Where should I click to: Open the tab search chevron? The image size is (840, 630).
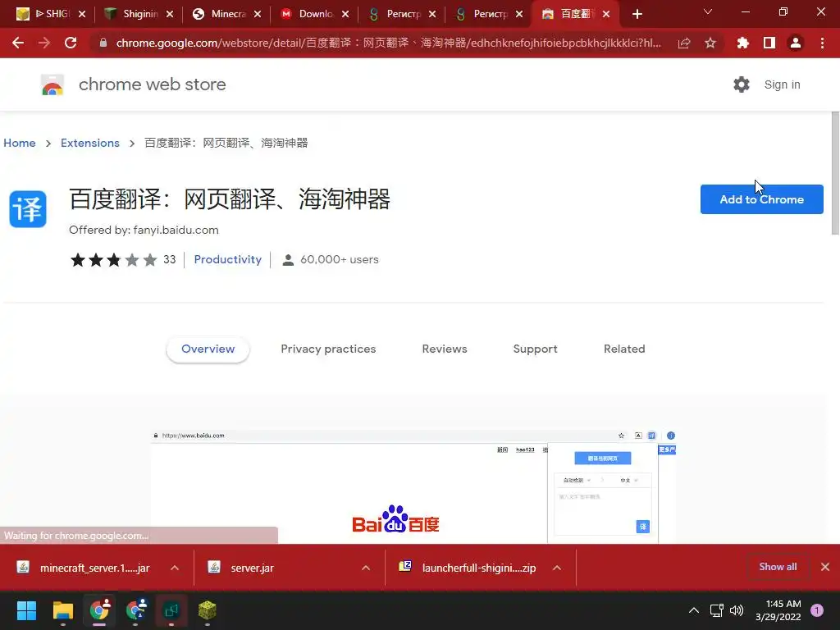pyautogui.click(x=708, y=11)
